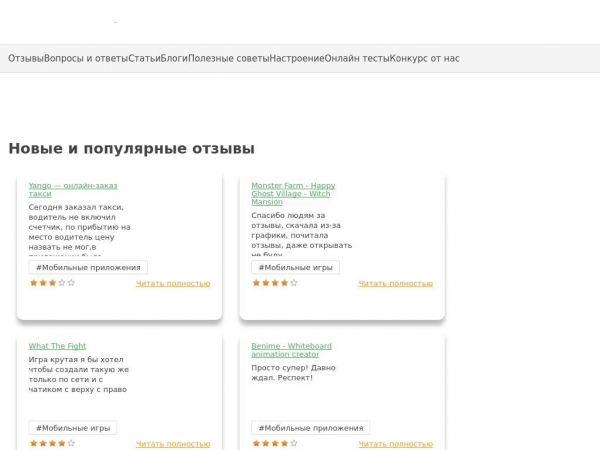Click the star rating on the Yango card
600x450 pixels.
point(52,283)
